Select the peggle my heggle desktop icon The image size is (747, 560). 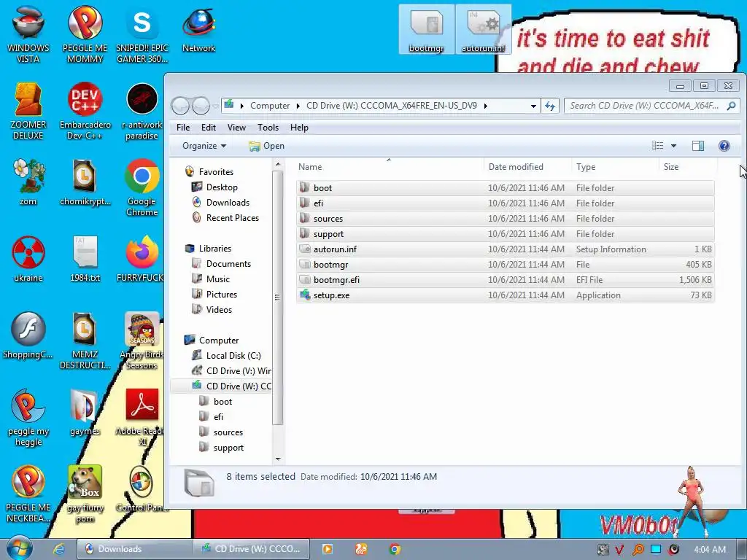28,417
